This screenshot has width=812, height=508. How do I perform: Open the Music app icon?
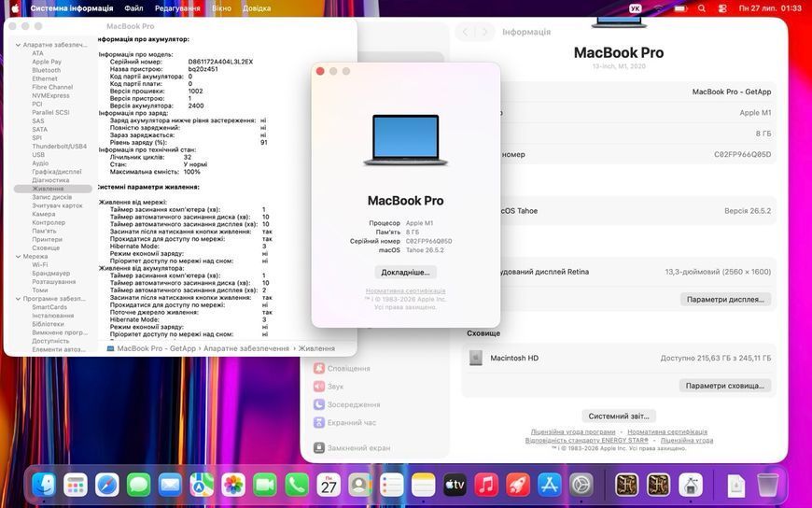tap(486, 486)
